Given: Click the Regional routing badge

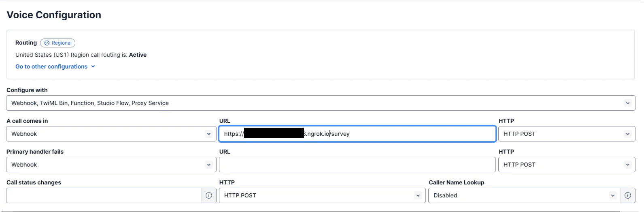Looking at the screenshot, I should coord(57,43).
